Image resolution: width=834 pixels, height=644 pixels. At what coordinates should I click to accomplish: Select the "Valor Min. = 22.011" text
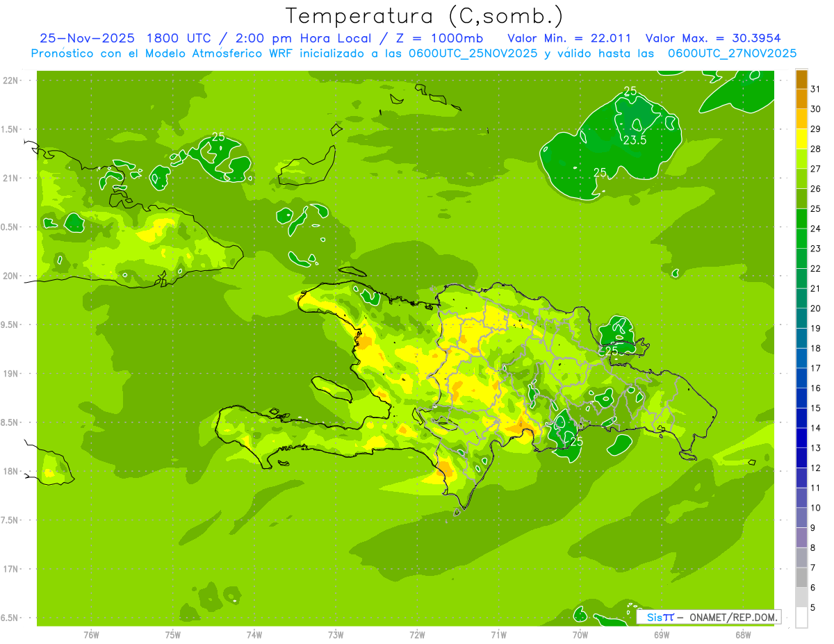pos(569,38)
